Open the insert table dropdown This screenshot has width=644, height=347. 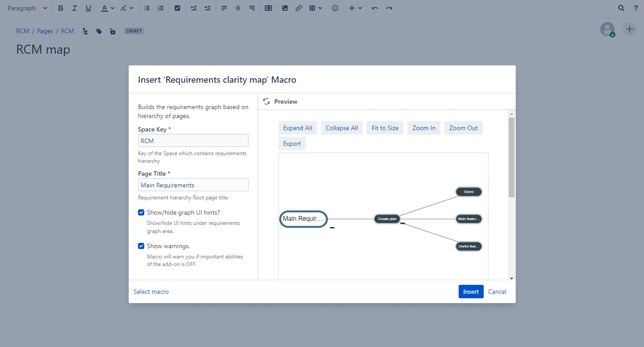point(316,8)
